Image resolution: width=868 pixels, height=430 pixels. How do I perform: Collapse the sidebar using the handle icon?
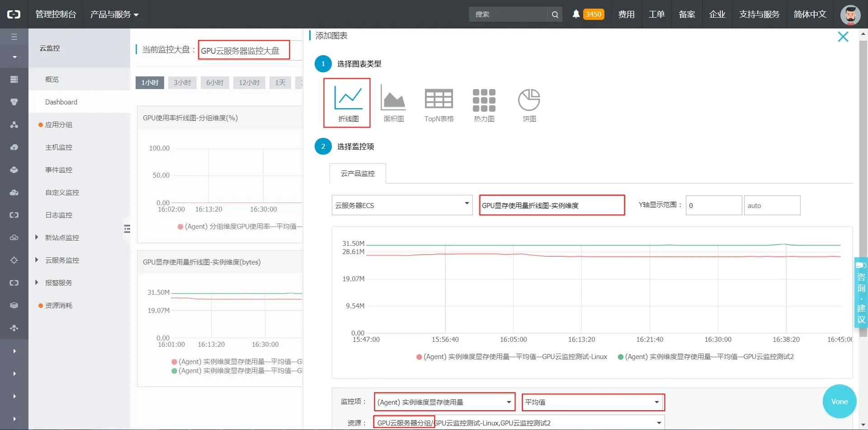127,229
